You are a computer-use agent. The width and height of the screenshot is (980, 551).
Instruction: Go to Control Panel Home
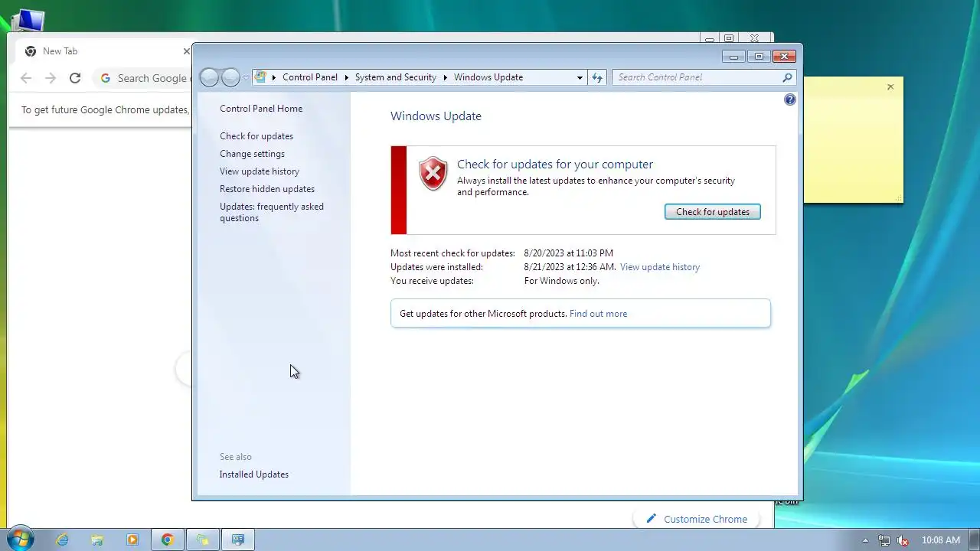click(261, 109)
